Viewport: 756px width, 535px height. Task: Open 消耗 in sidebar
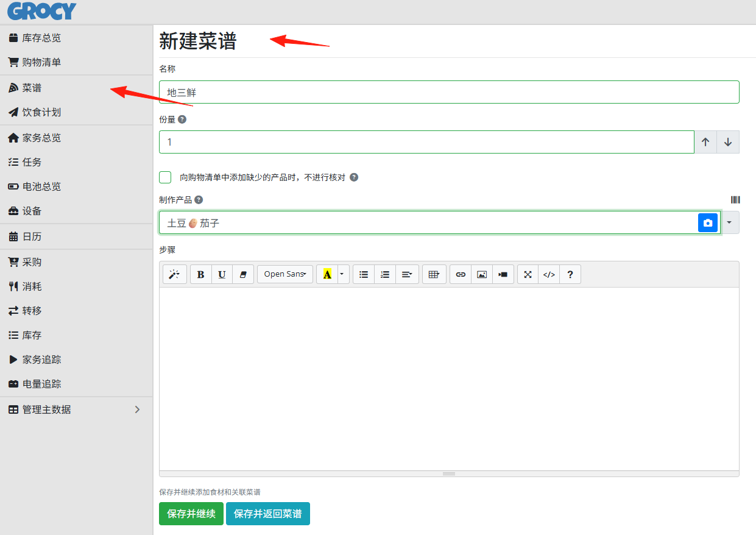coord(76,286)
